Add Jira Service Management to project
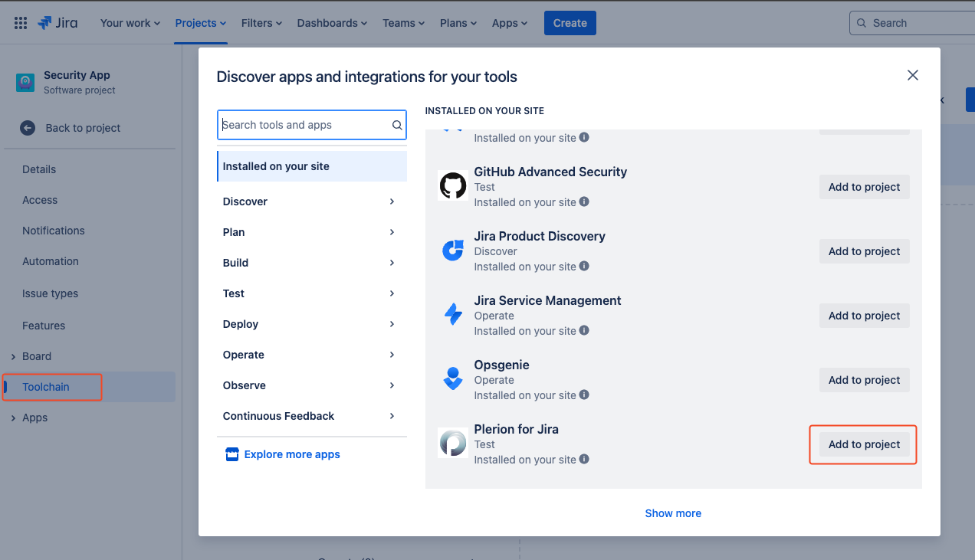Screen dimensions: 975x560 [x=864, y=316]
